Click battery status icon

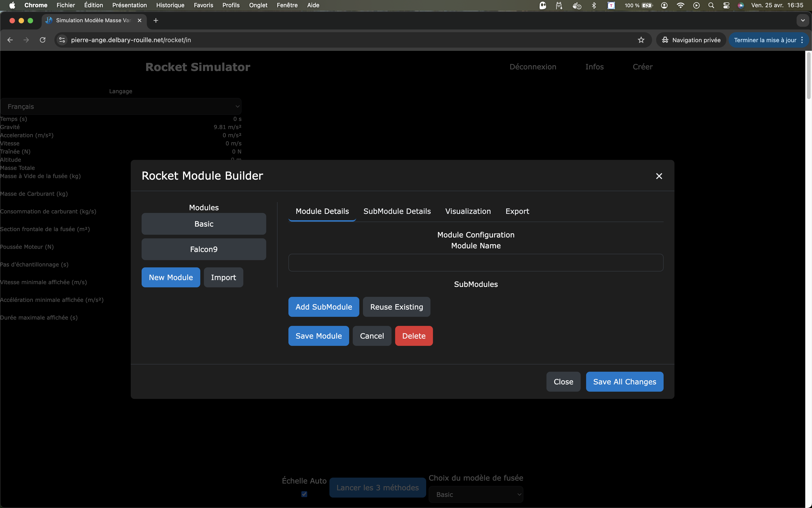638,5
